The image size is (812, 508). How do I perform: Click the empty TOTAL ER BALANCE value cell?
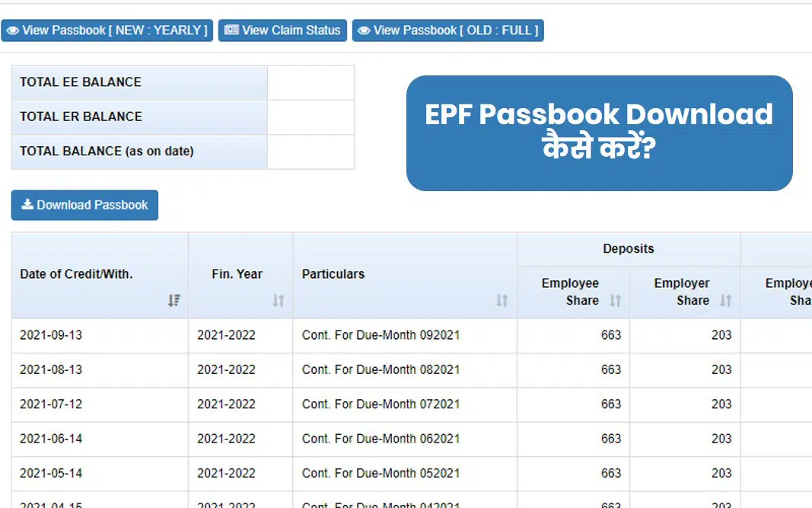click(310, 117)
